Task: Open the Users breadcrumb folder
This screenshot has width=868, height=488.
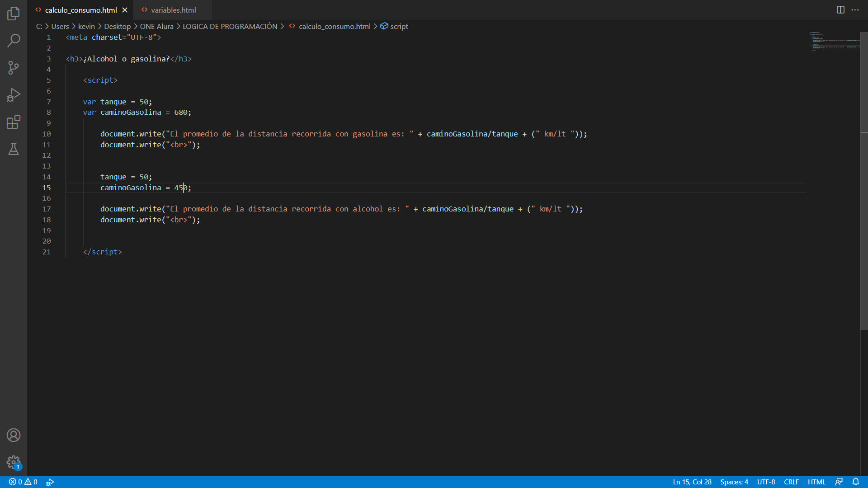Action: (60, 26)
